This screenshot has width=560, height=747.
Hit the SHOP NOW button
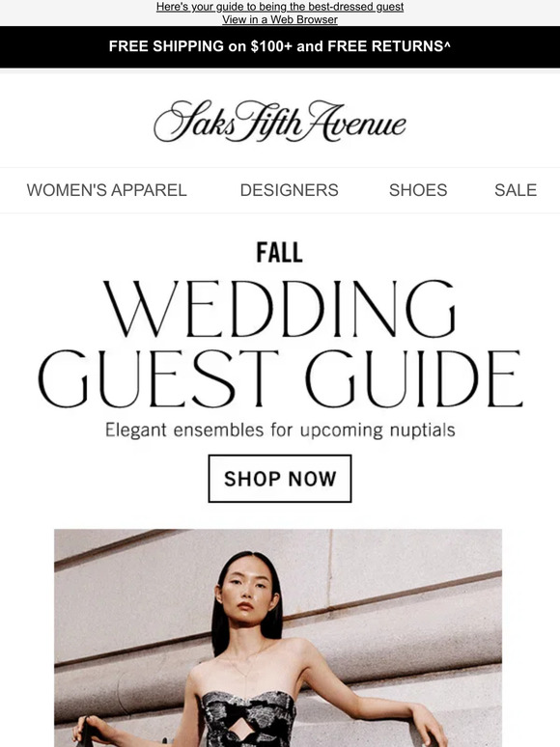[x=280, y=479]
